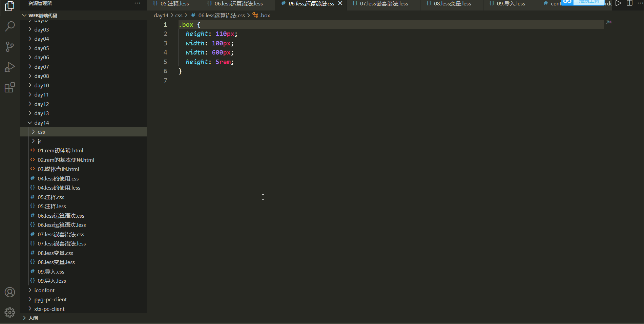This screenshot has height=324, width=644.
Task: Open 06.less运算语法.css in explorer tree
Action: click(x=83, y=216)
